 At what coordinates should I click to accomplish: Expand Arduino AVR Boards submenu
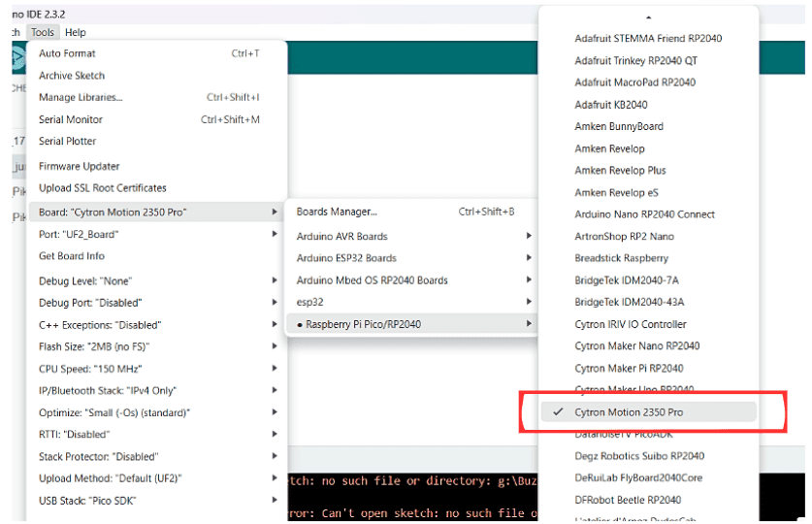click(x=341, y=237)
